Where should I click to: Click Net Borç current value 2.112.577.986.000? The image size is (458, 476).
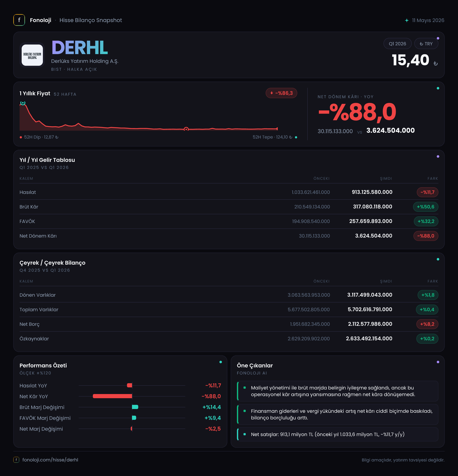(370, 324)
